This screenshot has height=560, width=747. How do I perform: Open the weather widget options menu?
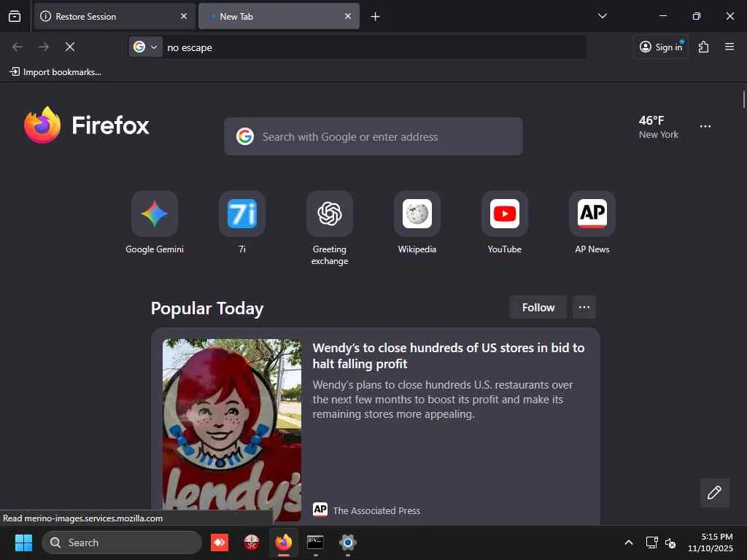point(705,127)
